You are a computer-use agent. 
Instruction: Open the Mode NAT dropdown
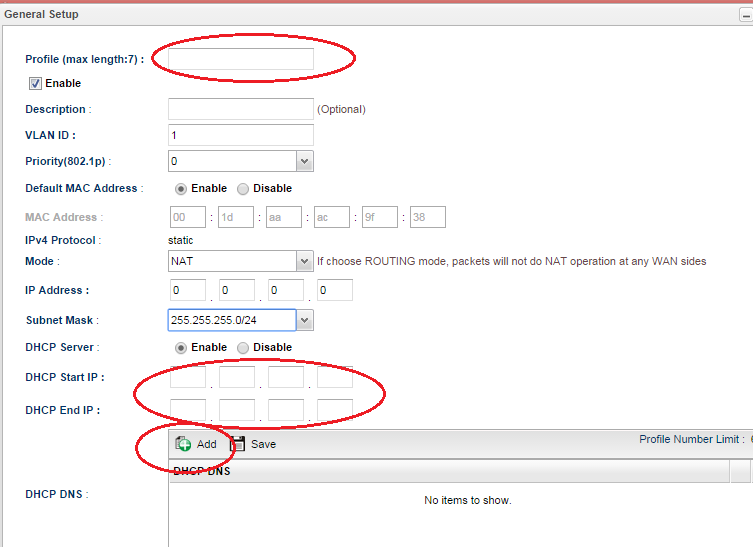pos(305,261)
